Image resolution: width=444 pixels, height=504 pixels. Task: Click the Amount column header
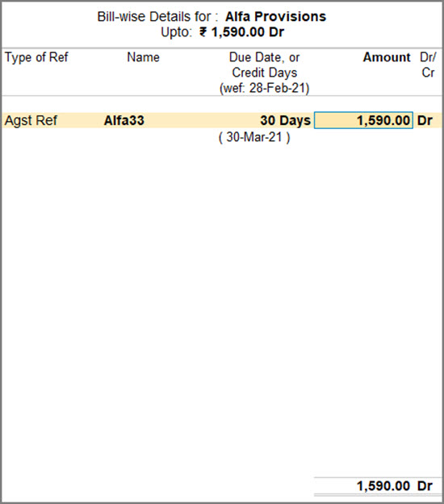point(387,57)
